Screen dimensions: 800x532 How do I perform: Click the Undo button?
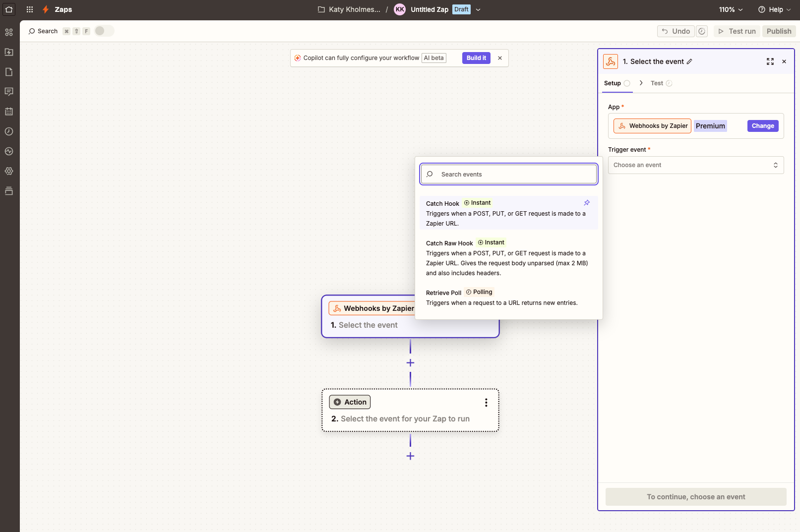click(676, 31)
